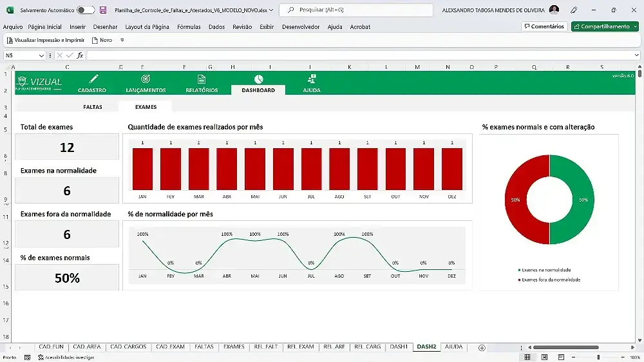
Task: Click the insert function fx icon
Action: 80,55
